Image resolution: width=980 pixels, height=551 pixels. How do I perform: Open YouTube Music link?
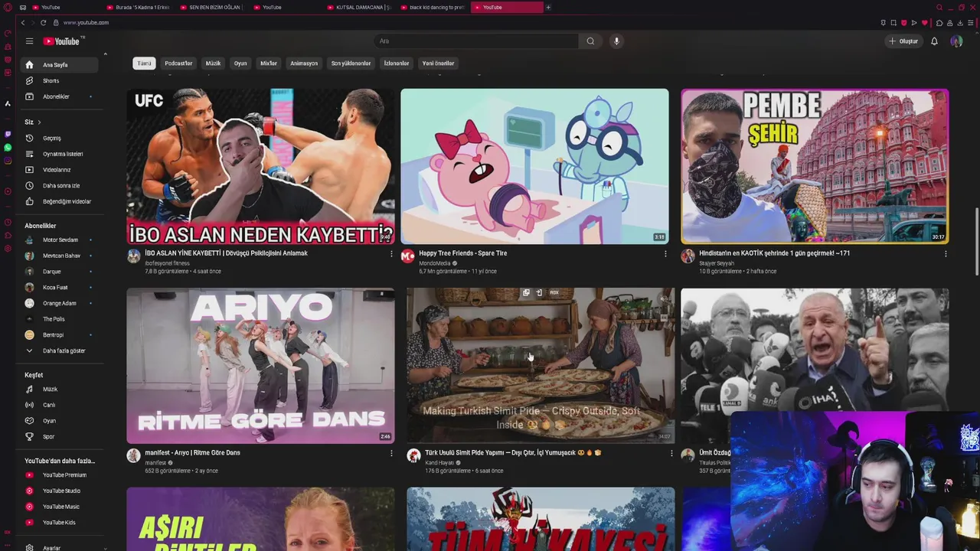pos(60,507)
